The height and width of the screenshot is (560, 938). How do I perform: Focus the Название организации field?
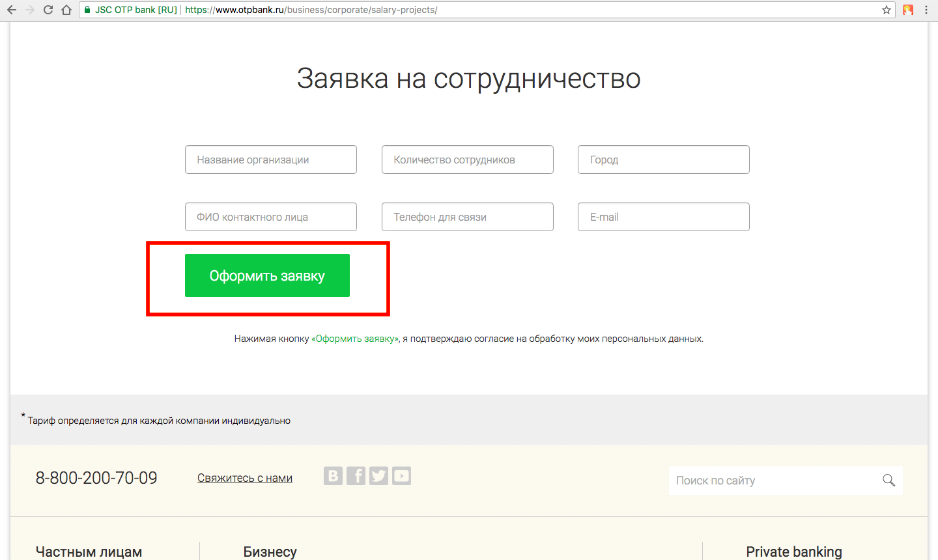[x=271, y=160]
